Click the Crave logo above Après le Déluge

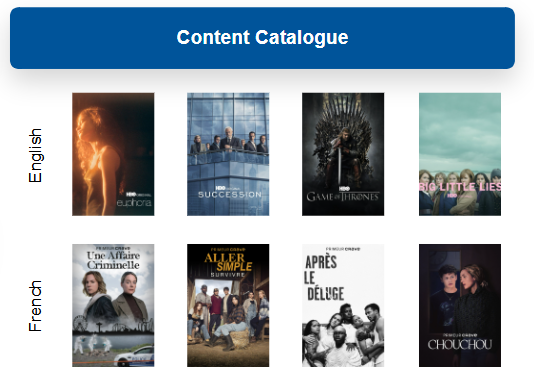click(x=343, y=249)
